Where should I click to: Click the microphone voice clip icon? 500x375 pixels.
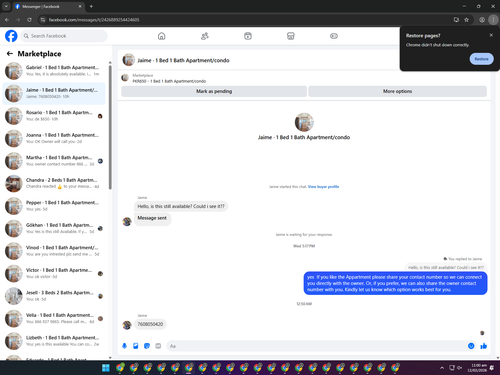click(124, 346)
